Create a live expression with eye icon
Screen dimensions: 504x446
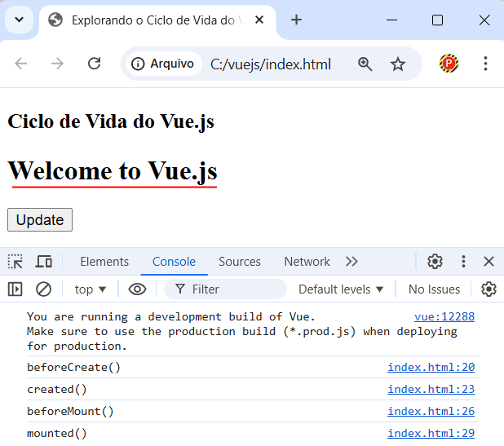(x=137, y=289)
